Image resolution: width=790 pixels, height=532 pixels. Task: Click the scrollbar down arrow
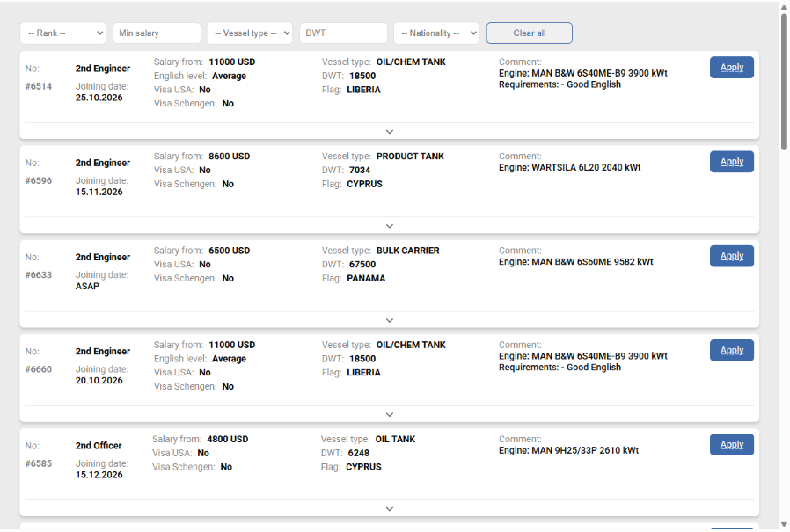pyautogui.click(x=784, y=525)
